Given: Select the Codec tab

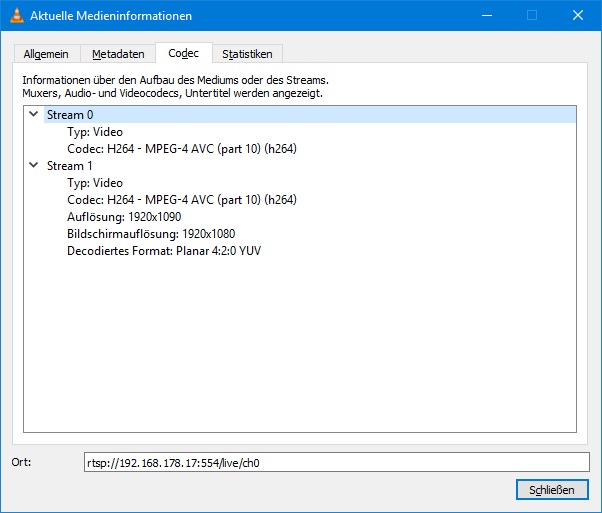Looking at the screenshot, I should pyautogui.click(x=183, y=53).
